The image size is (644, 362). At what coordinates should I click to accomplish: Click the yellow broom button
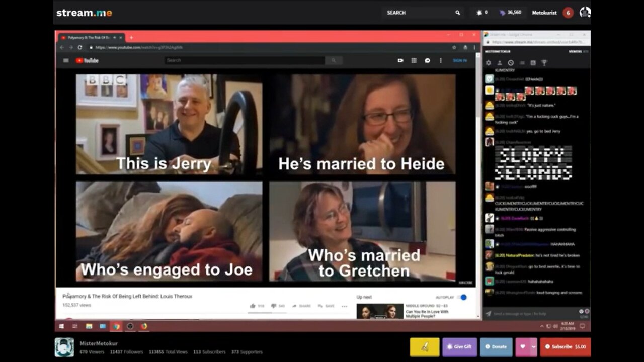tap(425, 347)
